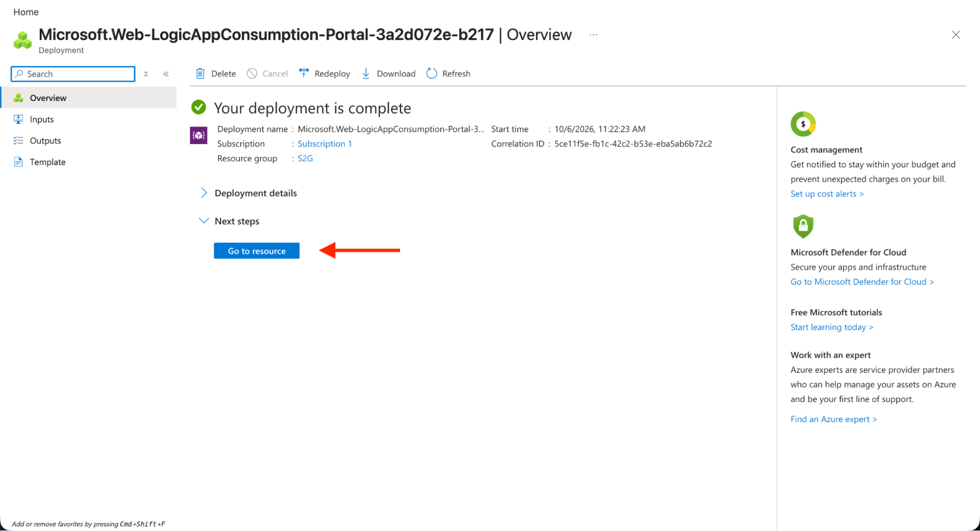The height and width of the screenshot is (531, 980).
Task: Click the Cost management dollar icon
Action: coord(803,124)
